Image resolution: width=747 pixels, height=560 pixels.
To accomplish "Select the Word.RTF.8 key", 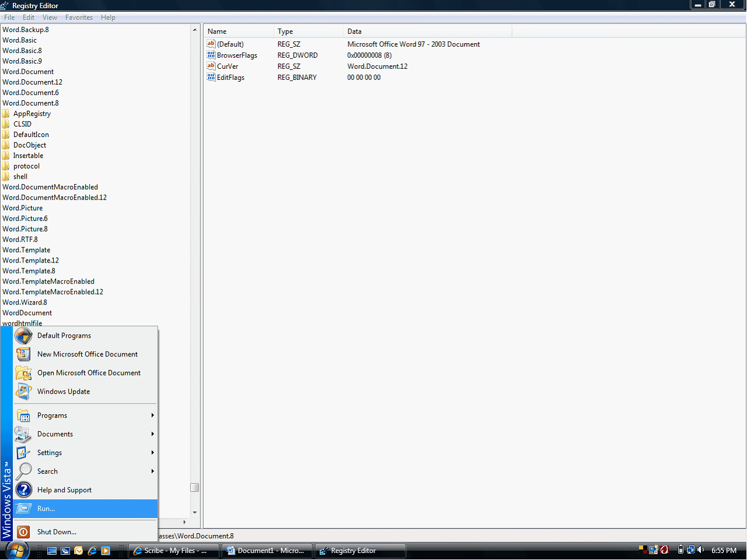I will pos(20,240).
